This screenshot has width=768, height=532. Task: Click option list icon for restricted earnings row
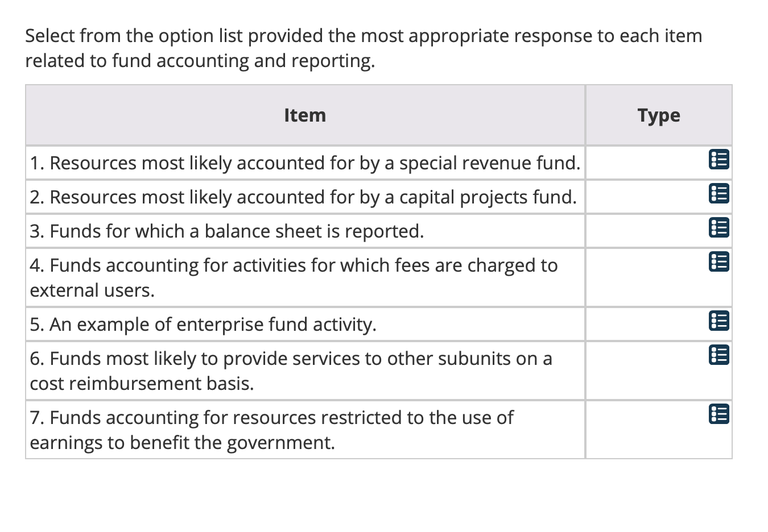tap(719, 414)
